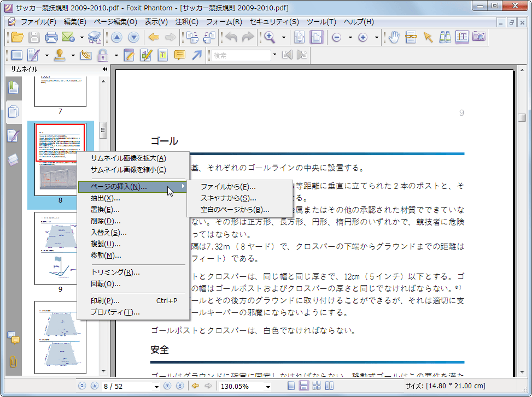Collapse the サムネイル panel
This screenshot has width=532, height=397.
pyautogui.click(x=105, y=69)
